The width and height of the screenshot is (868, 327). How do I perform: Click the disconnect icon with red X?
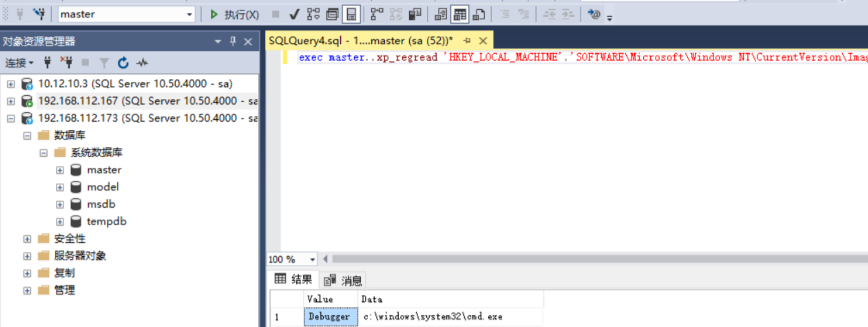(x=67, y=63)
